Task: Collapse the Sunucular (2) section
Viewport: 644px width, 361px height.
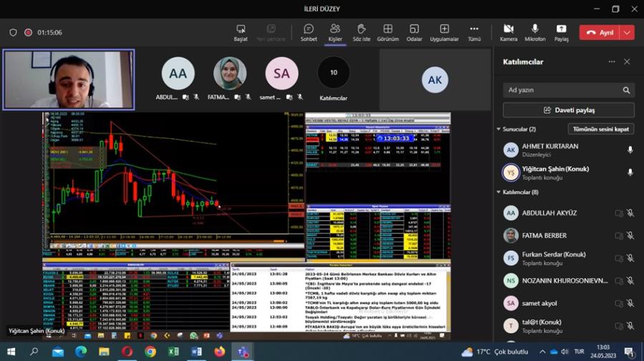Action: tap(498, 129)
